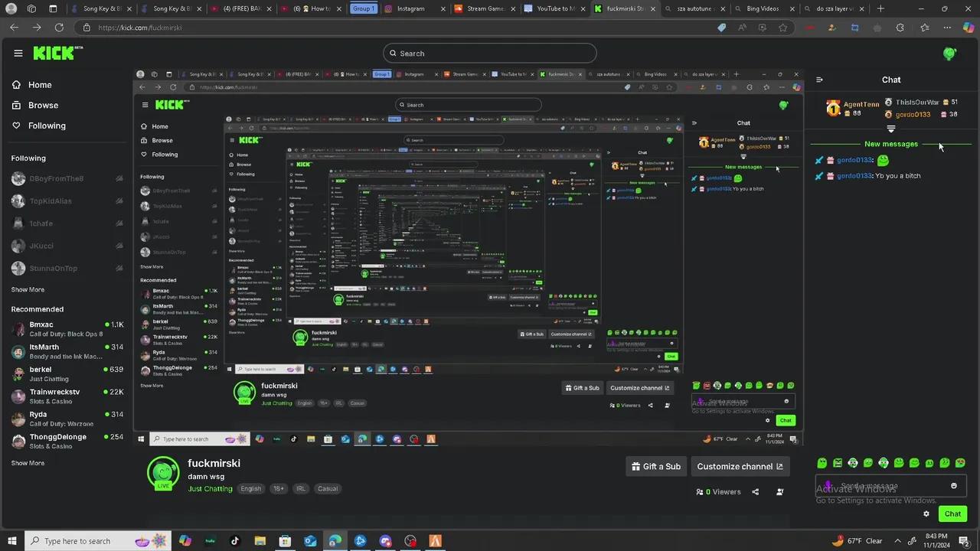This screenshot has width=980, height=551.
Task: Open Bmxac channel in the outer Recommended list
Action: pos(67,329)
